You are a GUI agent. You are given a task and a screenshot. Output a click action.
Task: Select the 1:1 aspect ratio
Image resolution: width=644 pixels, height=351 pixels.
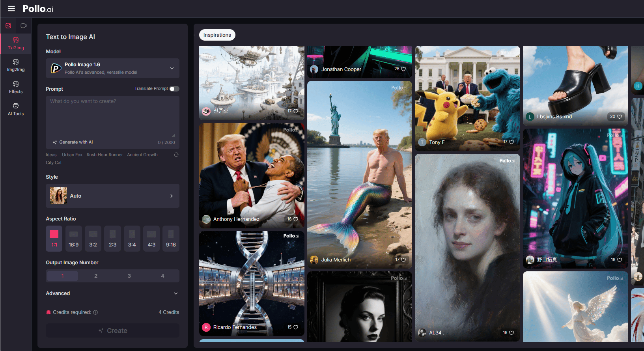54,239
